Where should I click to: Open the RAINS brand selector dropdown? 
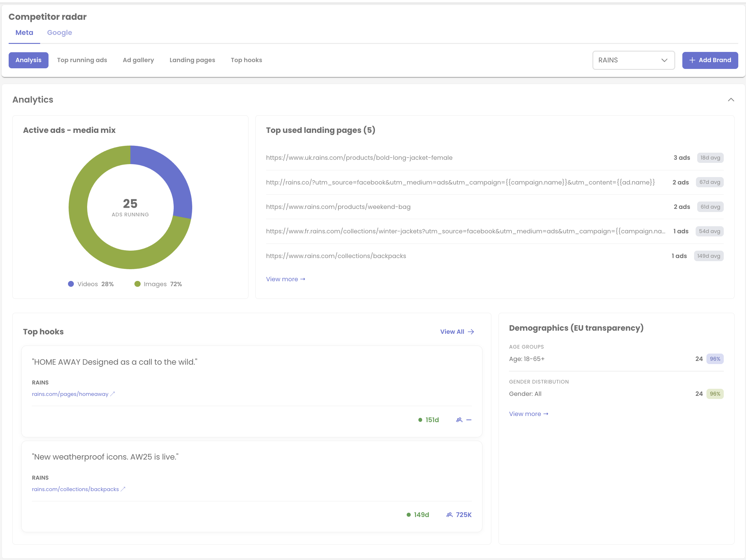[633, 60]
